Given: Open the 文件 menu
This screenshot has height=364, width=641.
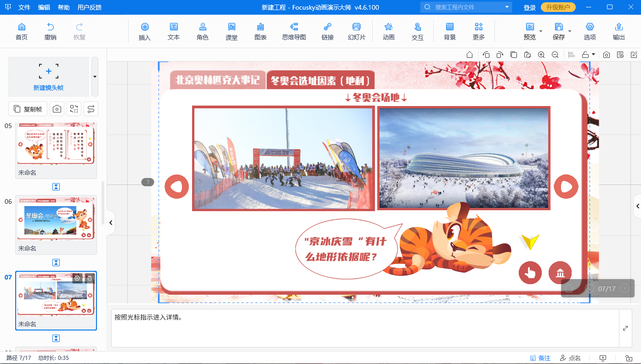Looking at the screenshot, I should pyautogui.click(x=24, y=7).
